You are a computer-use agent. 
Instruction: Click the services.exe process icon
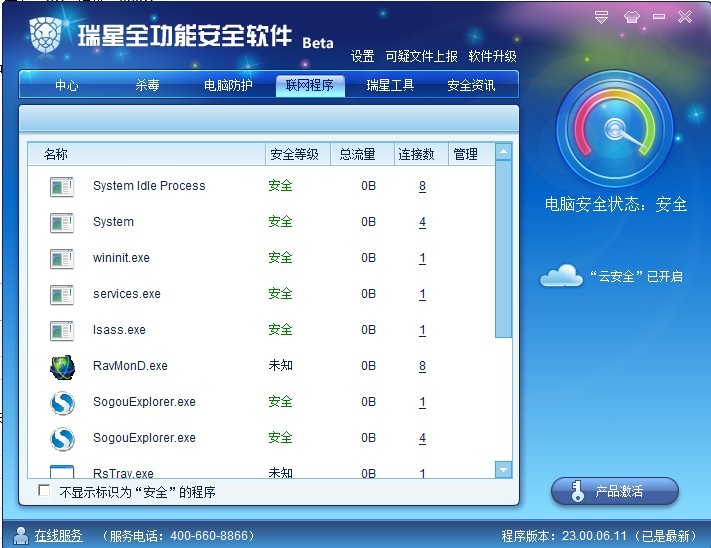(62, 295)
